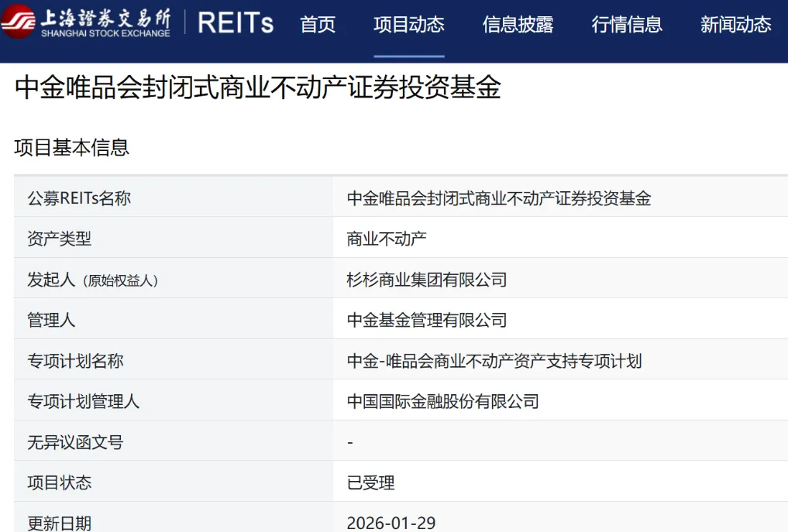Image resolution: width=788 pixels, height=532 pixels.
Task: Click the 专项计划名称 label cell
Action: 174,361
